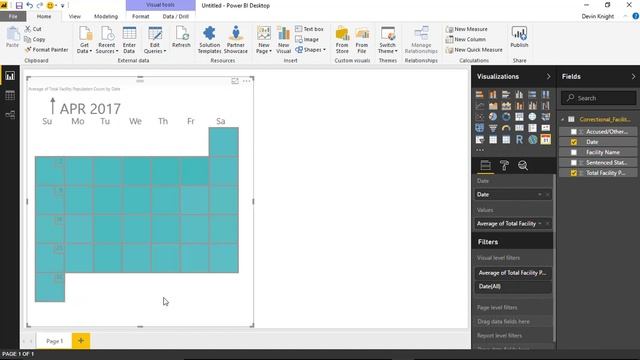Collapse the Fields pane chevron

[633, 76]
